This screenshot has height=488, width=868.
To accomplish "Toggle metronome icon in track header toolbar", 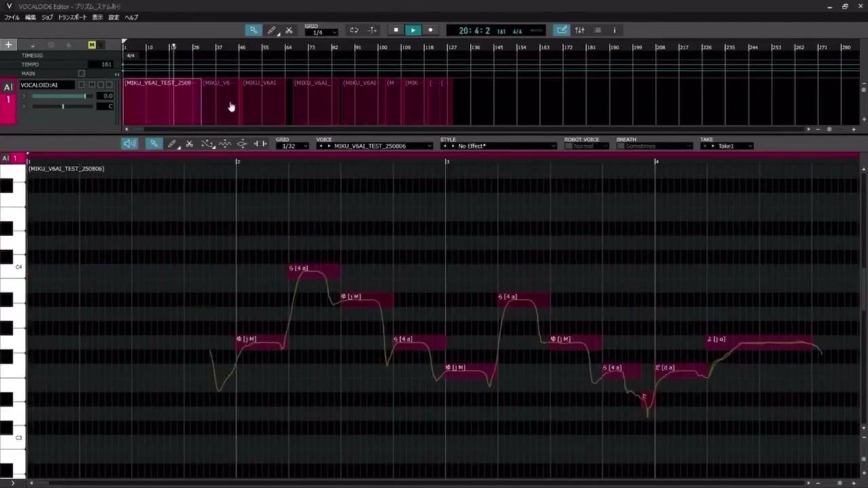I will (68, 45).
